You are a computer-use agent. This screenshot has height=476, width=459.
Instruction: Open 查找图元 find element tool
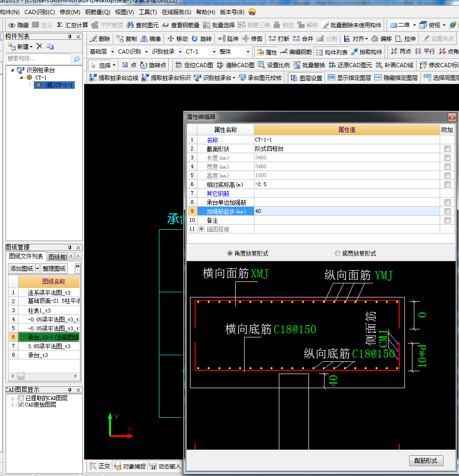tap(142, 25)
